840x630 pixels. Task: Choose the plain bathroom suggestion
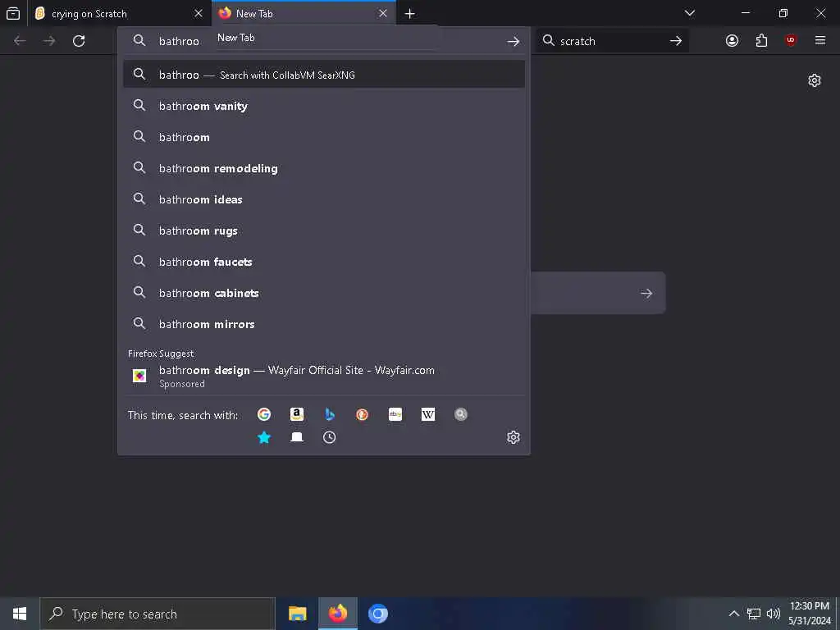coord(323,137)
